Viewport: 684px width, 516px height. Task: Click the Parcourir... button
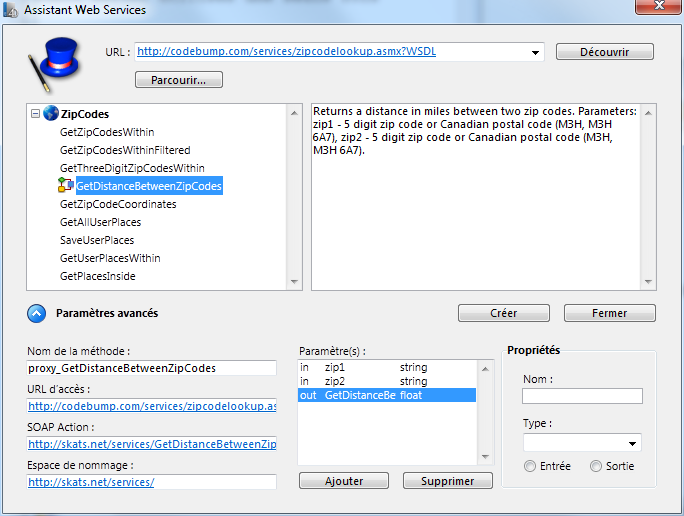point(179,80)
